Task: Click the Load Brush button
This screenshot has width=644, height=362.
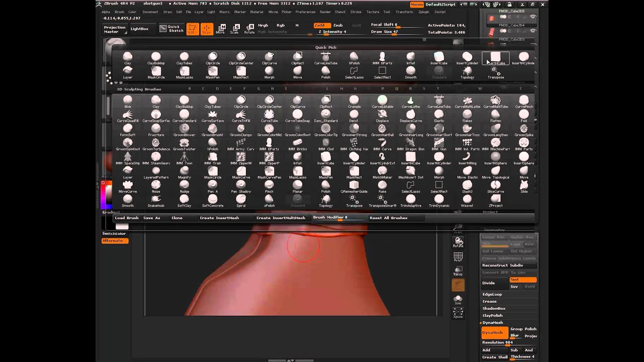Action: coord(127,218)
